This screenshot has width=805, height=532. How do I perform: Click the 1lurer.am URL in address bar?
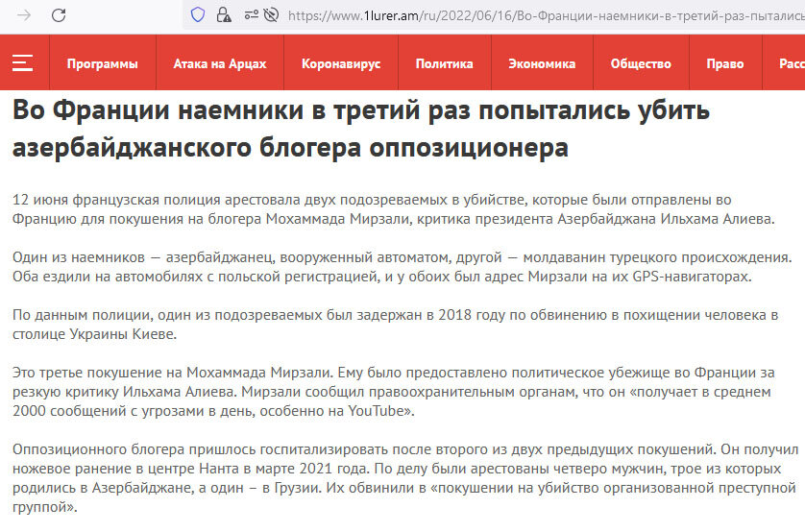(x=546, y=16)
